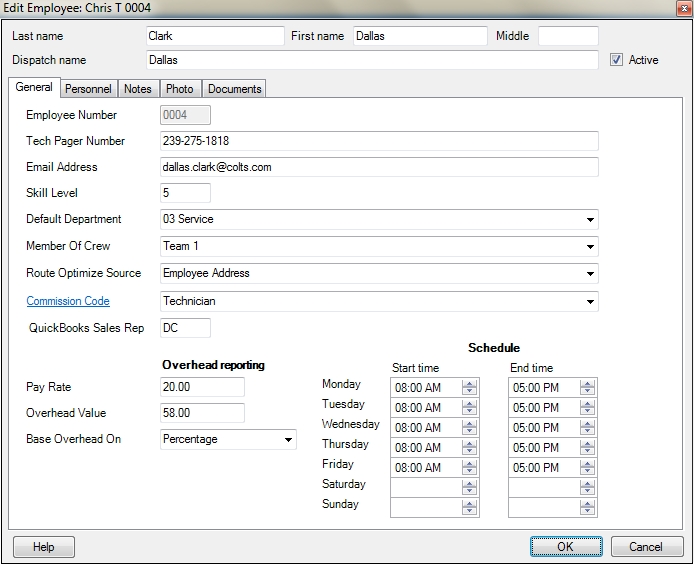Click the Employee Number field
The height and width of the screenshot is (565, 694).
[x=185, y=115]
